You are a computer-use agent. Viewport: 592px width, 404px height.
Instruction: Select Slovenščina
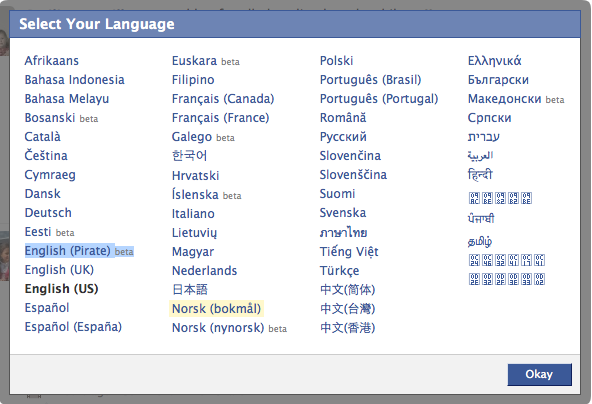[x=353, y=174]
